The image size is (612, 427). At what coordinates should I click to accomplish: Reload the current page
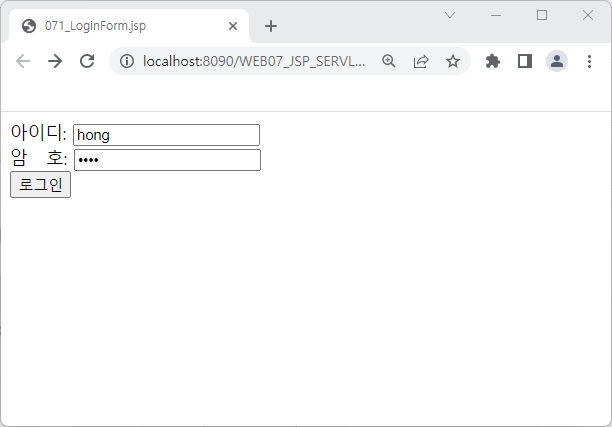click(87, 61)
